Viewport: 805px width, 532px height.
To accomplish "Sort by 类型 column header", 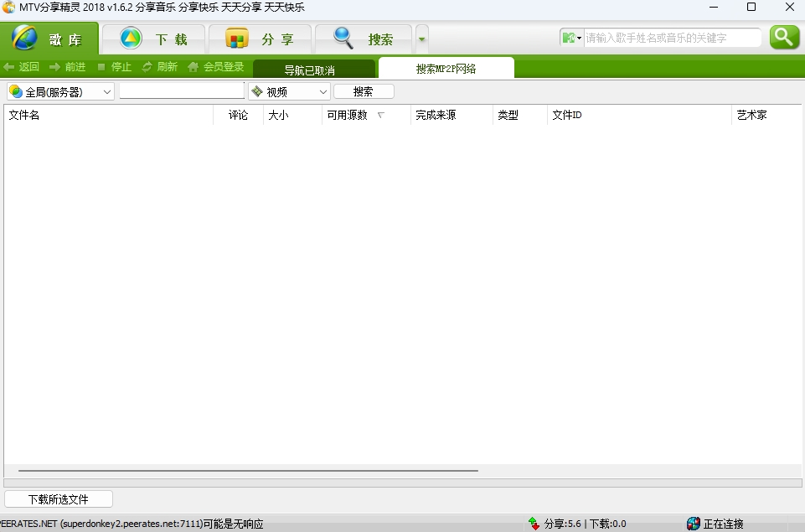I will click(x=520, y=115).
